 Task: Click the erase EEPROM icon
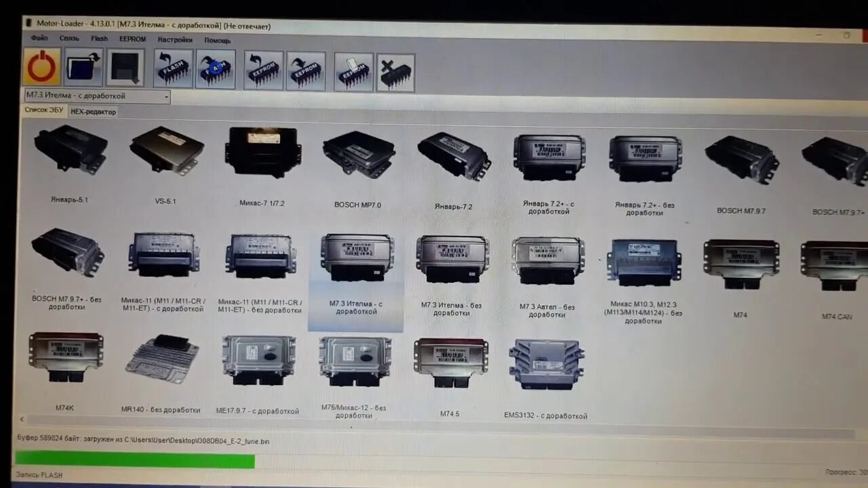click(354, 72)
